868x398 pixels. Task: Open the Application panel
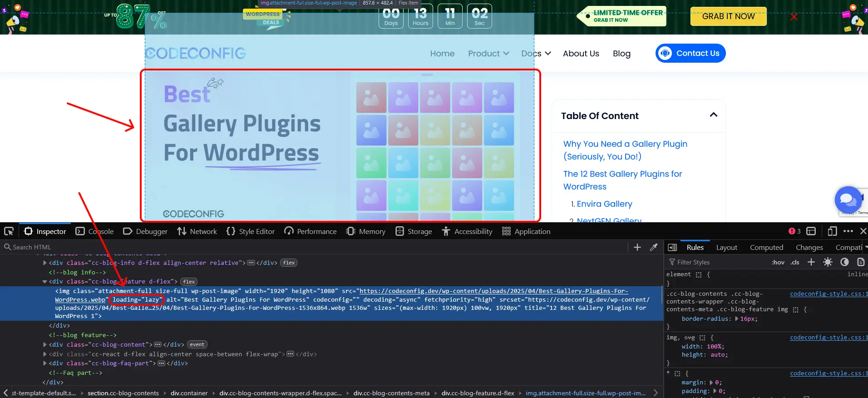tap(526, 231)
